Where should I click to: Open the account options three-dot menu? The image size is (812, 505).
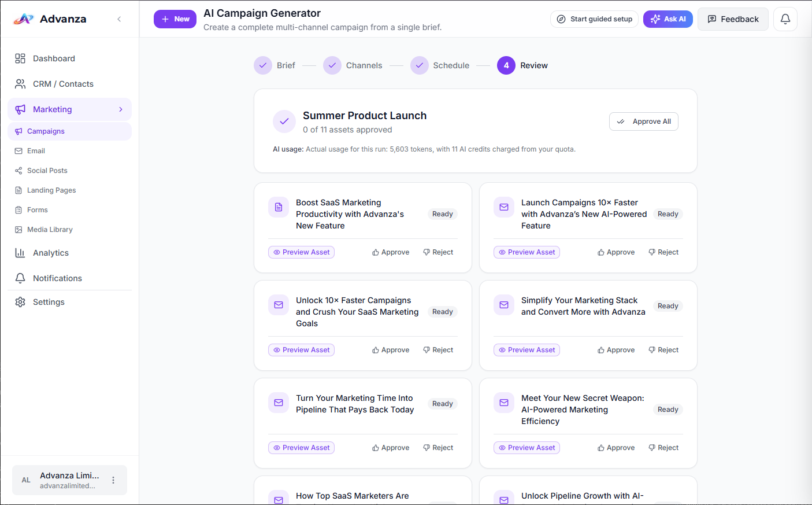(x=113, y=480)
